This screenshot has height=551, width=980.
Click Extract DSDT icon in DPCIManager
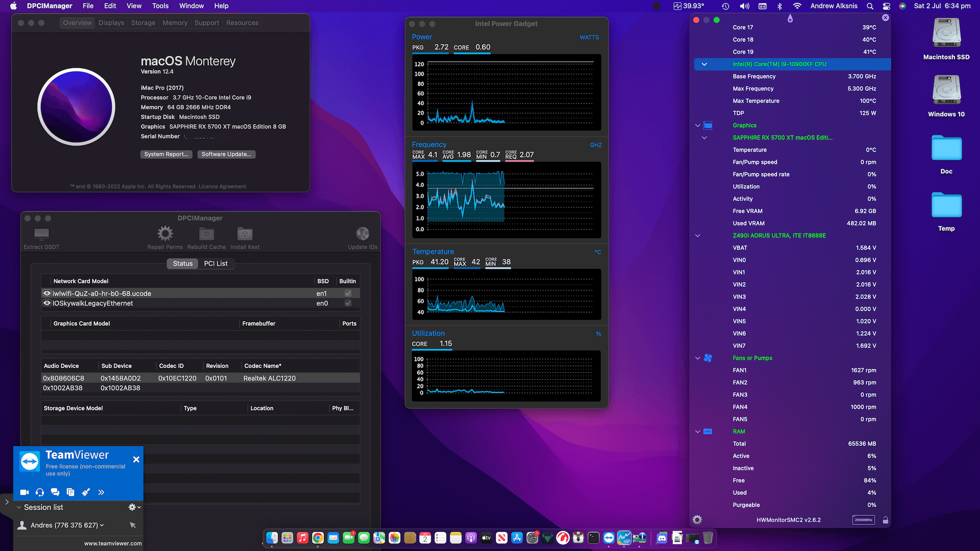point(41,234)
